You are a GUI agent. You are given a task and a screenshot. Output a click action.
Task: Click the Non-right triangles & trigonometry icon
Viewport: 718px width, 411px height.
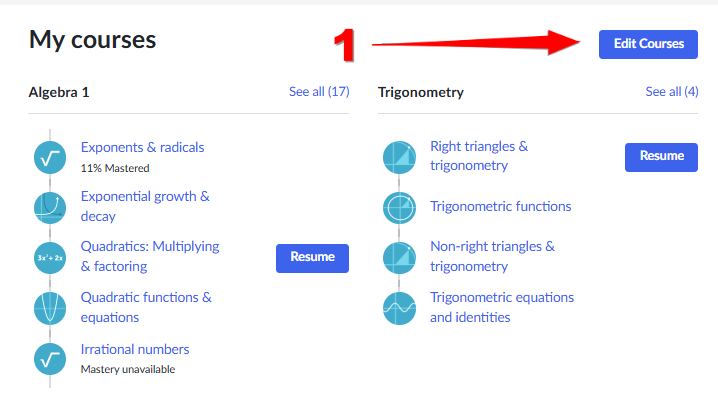(x=399, y=258)
